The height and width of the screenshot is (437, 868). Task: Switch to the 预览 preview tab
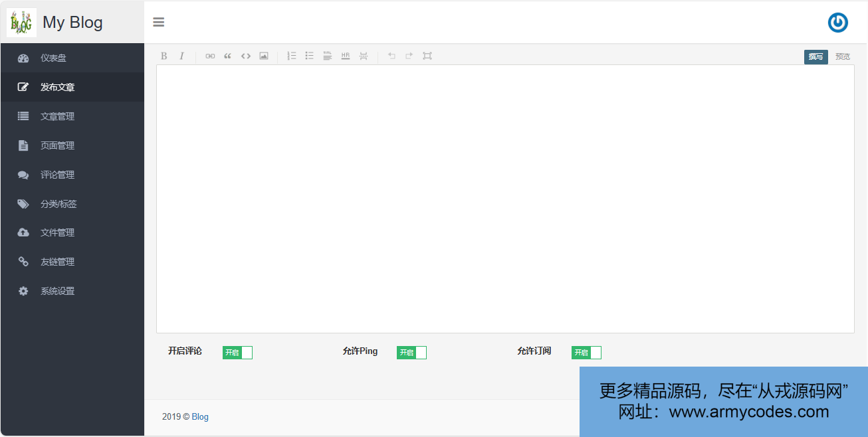[843, 57]
